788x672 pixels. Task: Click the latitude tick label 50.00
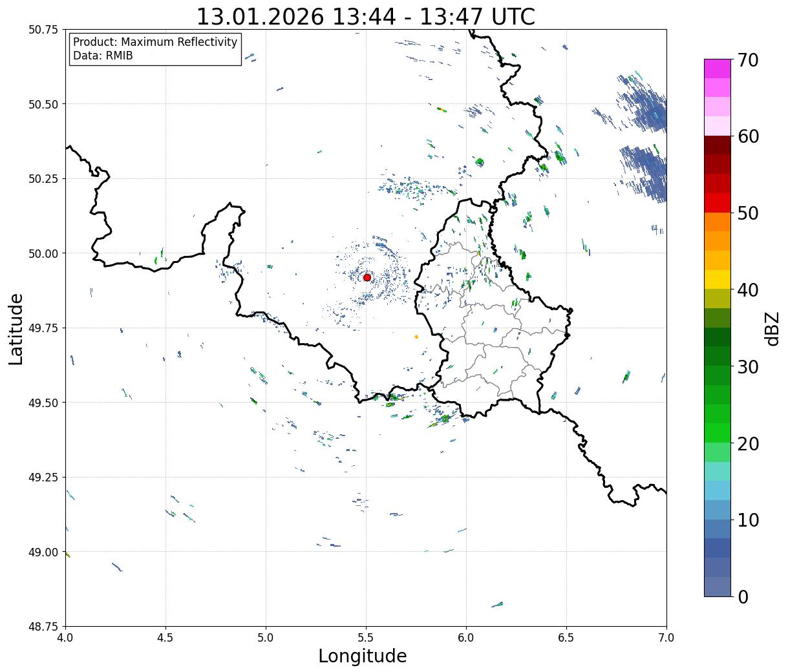point(43,253)
